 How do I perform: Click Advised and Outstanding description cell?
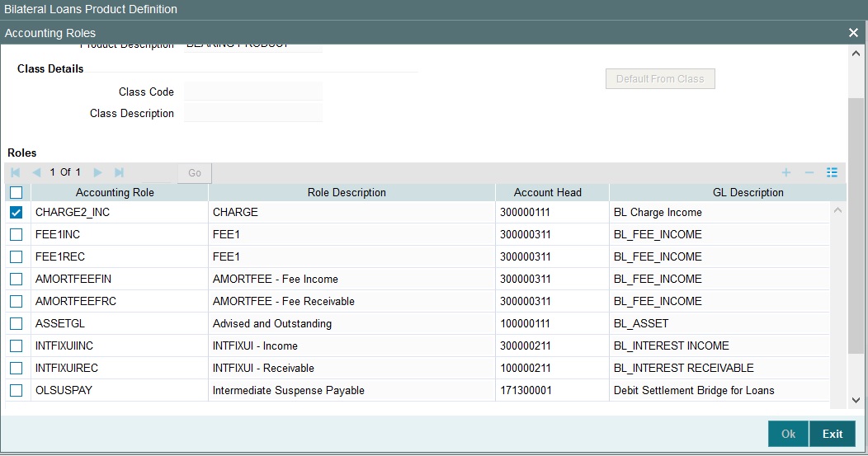click(351, 323)
